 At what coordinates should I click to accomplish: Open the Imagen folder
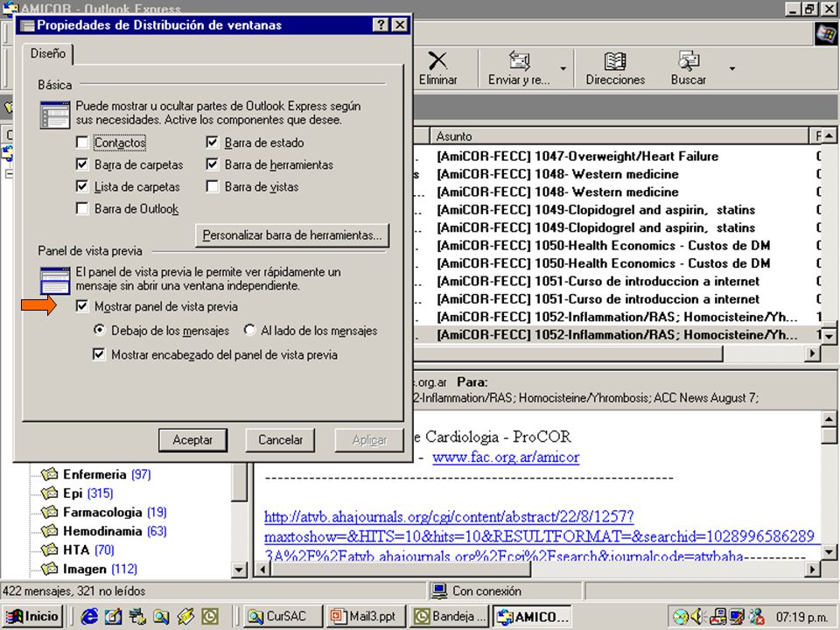pos(84,569)
